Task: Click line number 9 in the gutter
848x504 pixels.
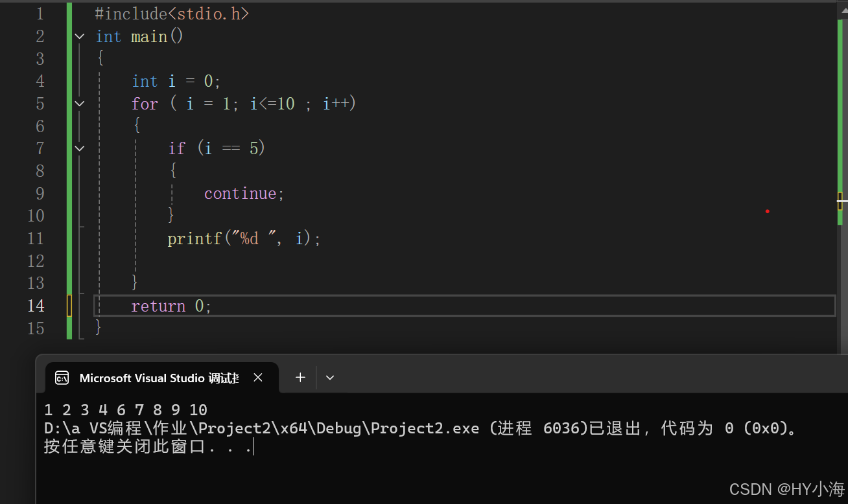Action: (40, 193)
